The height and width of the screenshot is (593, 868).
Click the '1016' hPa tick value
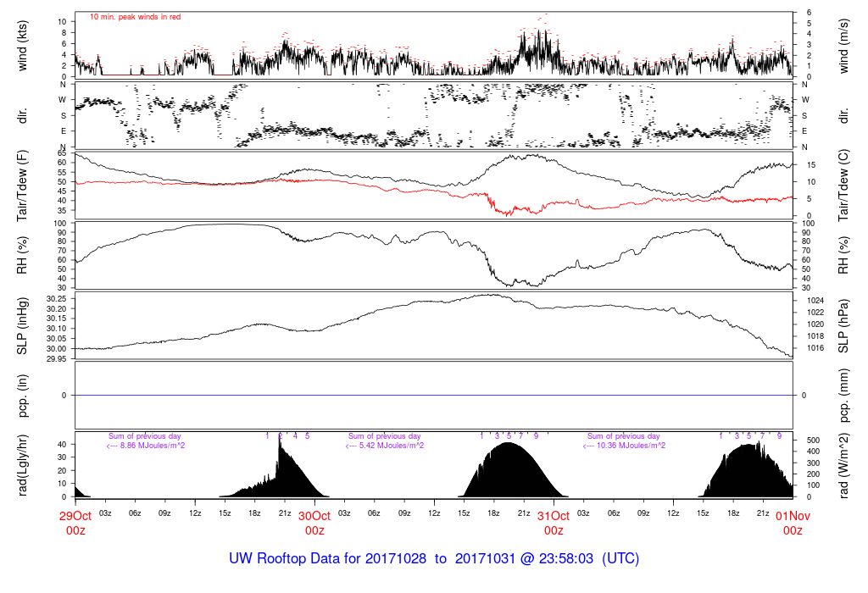(x=815, y=348)
